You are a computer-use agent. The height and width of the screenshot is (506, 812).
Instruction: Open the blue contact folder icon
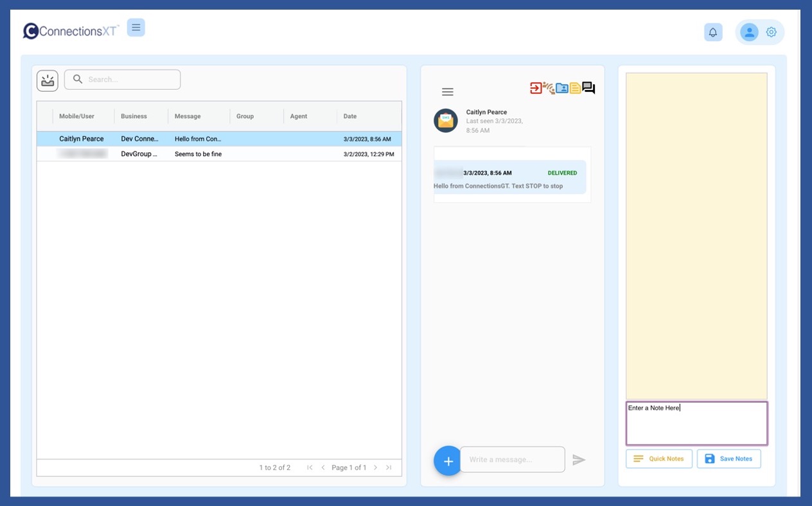point(562,88)
